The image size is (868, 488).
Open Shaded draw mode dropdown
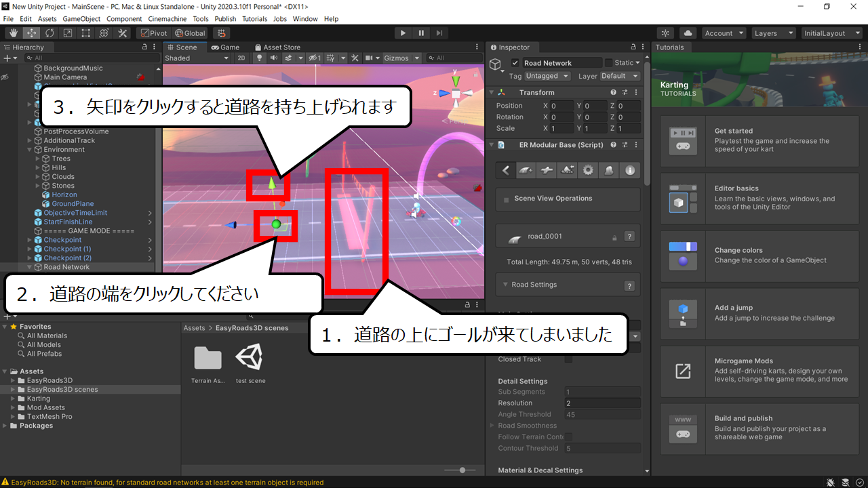click(197, 58)
